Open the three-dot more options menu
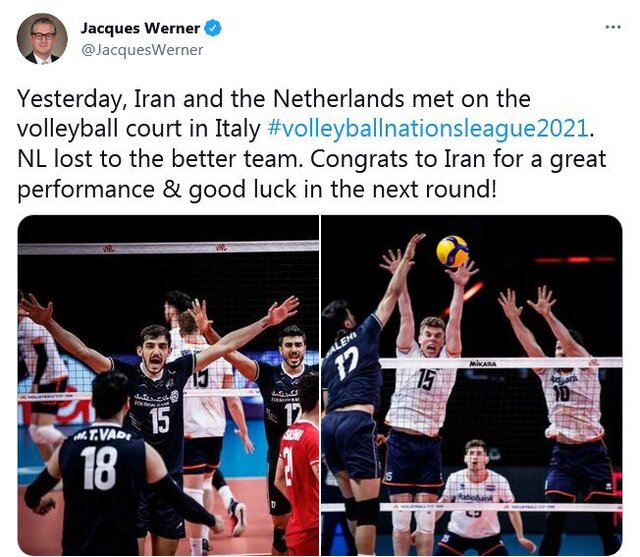The image size is (640, 557). click(613, 27)
